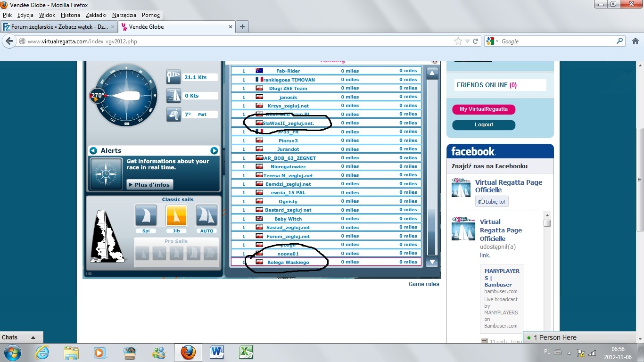Click ranking row janosik
The image size is (644, 362).
(x=326, y=97)
